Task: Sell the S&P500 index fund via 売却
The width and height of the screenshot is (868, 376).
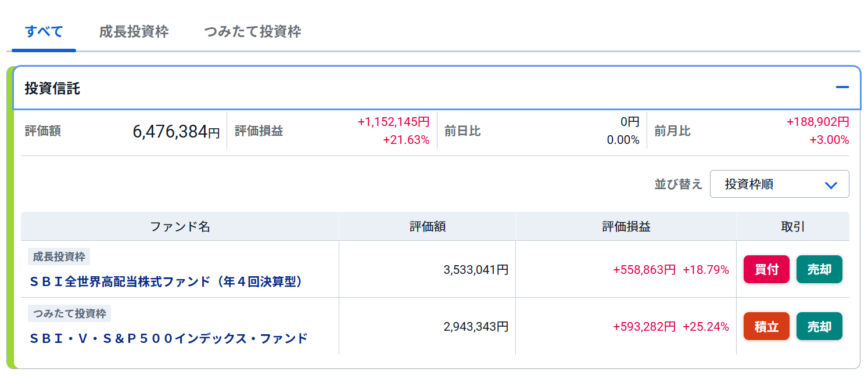Action: (819, 326)
